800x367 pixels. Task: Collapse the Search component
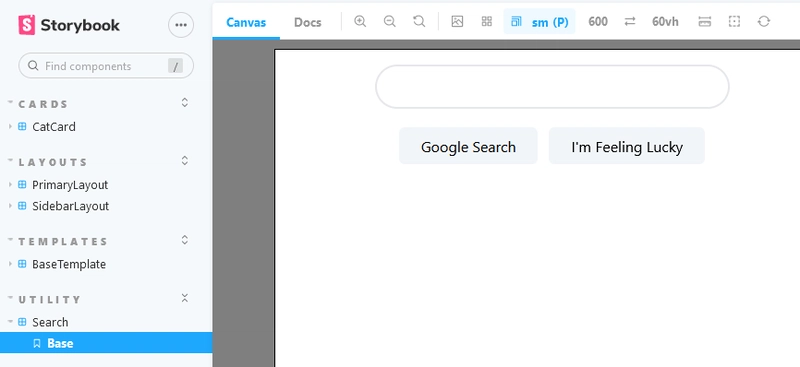click(x=50, y=322)
